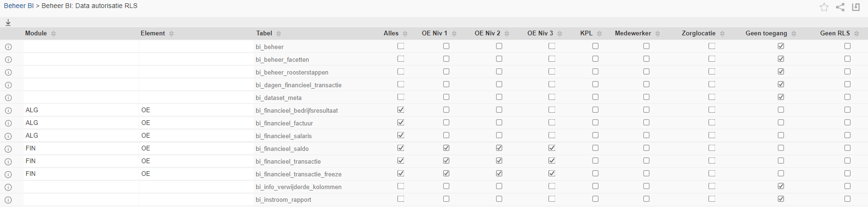Open info icon for bi_financieel_saldo row
Screen dimensions: 868x207
coord(8,149)
